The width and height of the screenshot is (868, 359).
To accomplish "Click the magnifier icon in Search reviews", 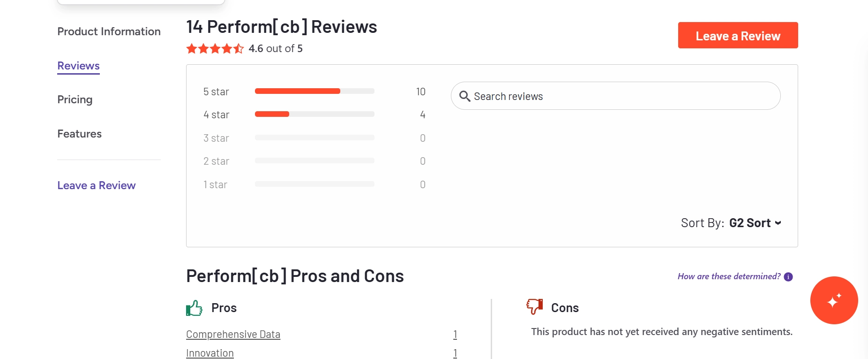I will coord(464,96).
